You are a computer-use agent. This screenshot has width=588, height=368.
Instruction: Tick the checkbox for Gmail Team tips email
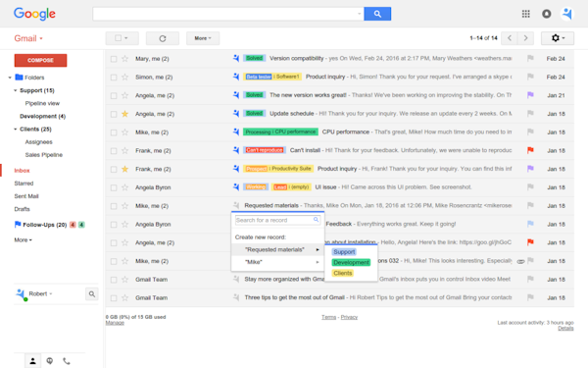pyautogui.click(x=114, y=297)
